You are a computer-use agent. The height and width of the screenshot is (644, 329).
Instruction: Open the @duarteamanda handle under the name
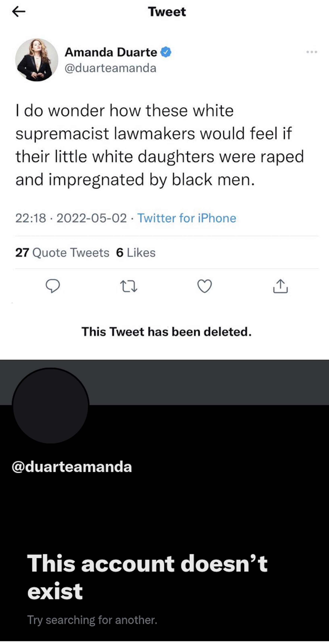[110, 68]
